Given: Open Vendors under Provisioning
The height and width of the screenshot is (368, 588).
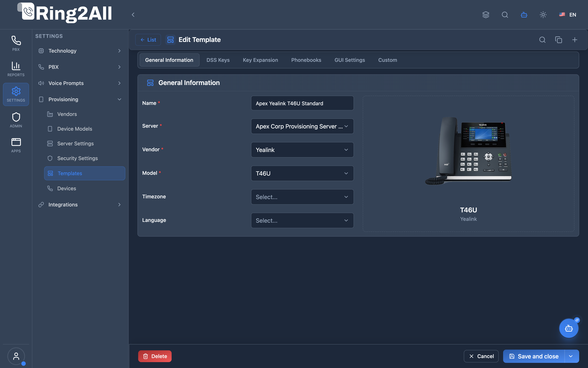Looking at the screenshot, I should coord(85,114).
